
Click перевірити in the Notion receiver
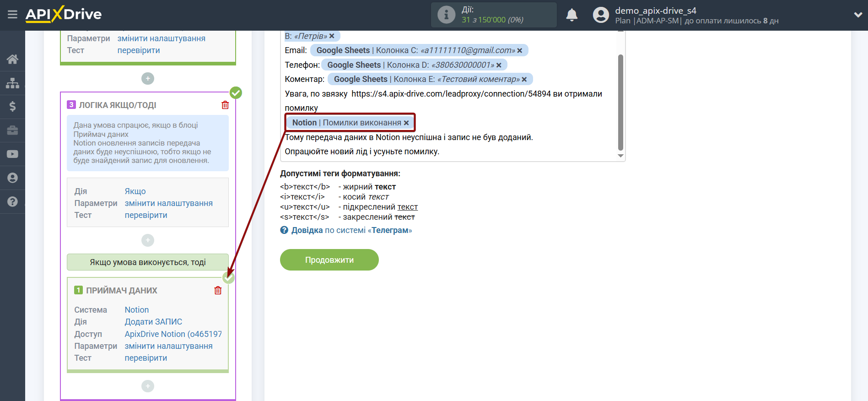click(146, 358)
